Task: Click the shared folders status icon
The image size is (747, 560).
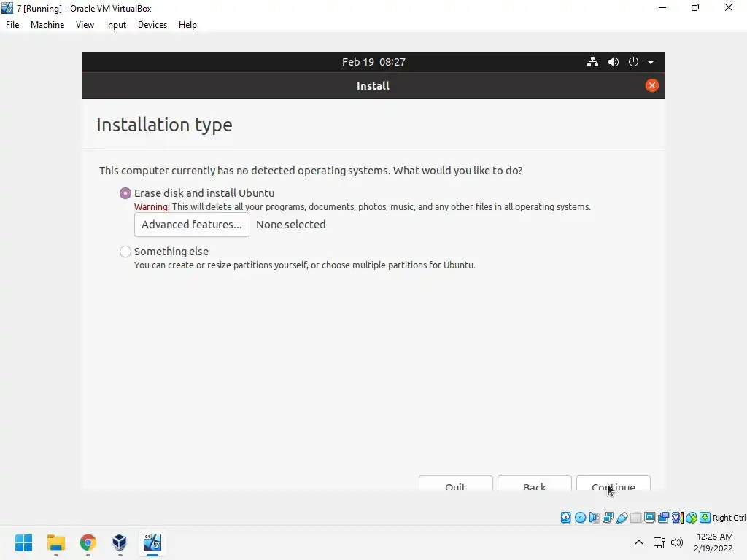Action: tap(635, 518)
